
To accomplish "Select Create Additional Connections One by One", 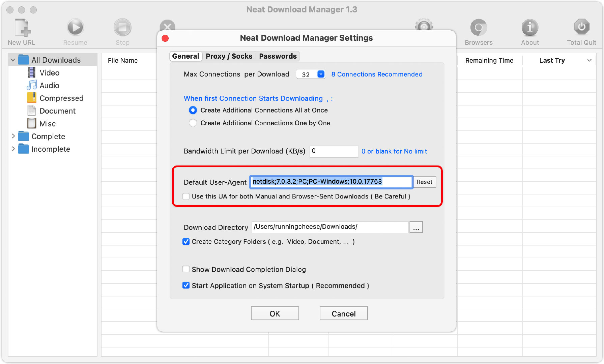I will click(x=193, y=123).
